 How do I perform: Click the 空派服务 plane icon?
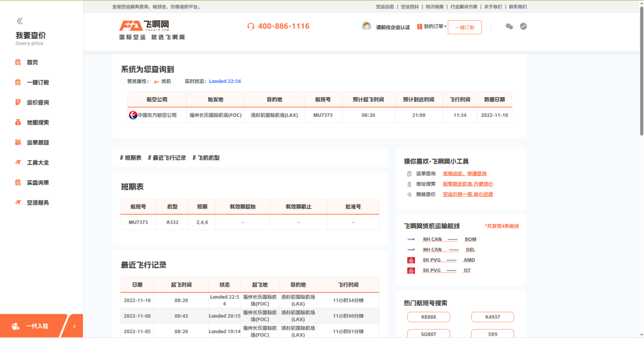(18, 202)
